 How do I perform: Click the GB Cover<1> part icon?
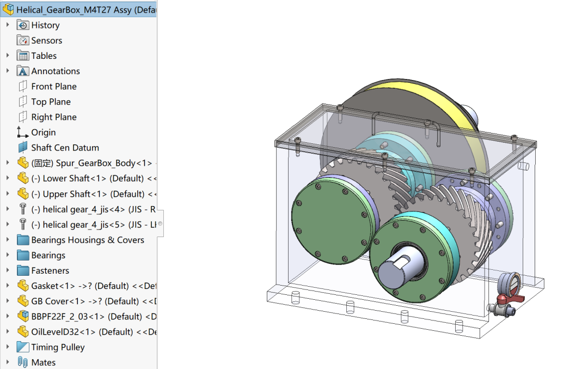click(23, 301)
